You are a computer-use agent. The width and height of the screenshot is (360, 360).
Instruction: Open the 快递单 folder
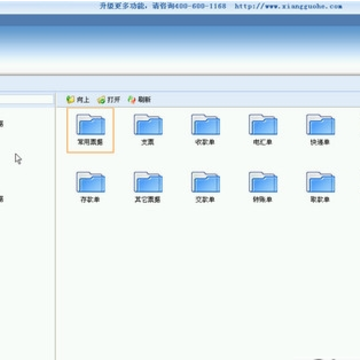(x=320, y=130)
